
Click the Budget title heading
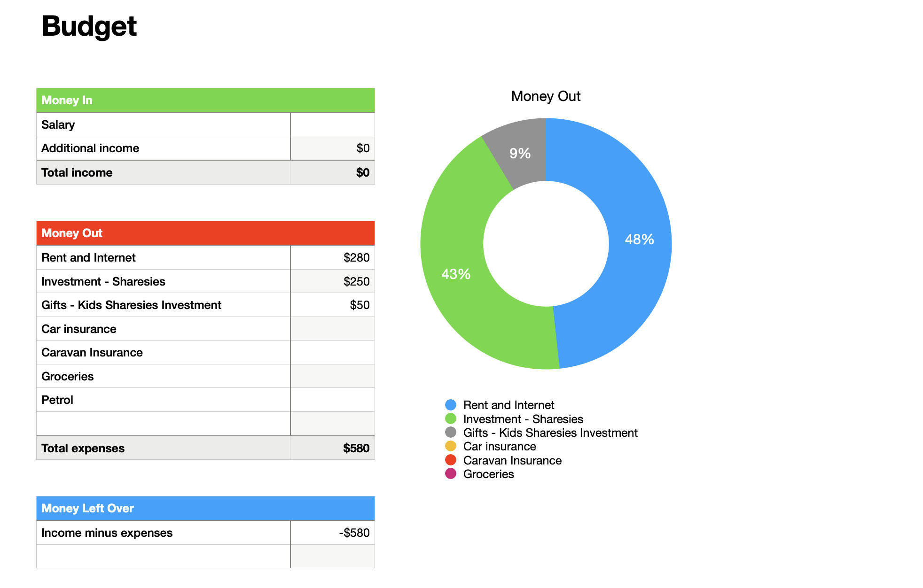pos(89,26)
